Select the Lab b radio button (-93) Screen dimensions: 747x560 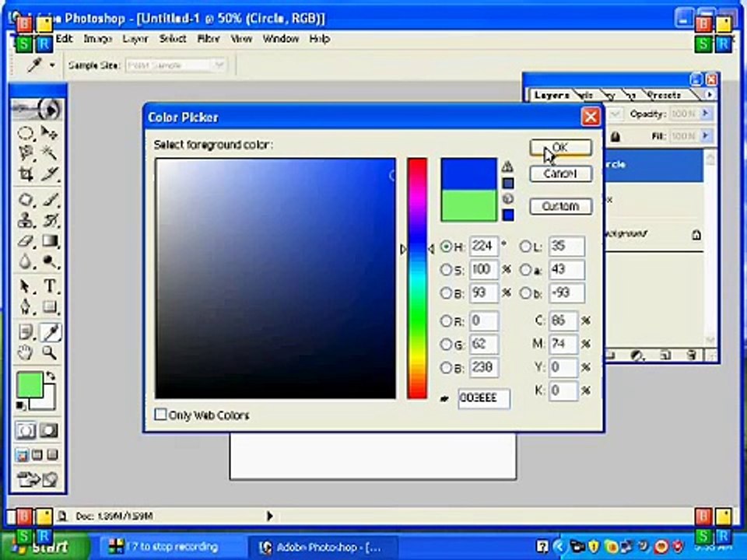tap(525, 293)
